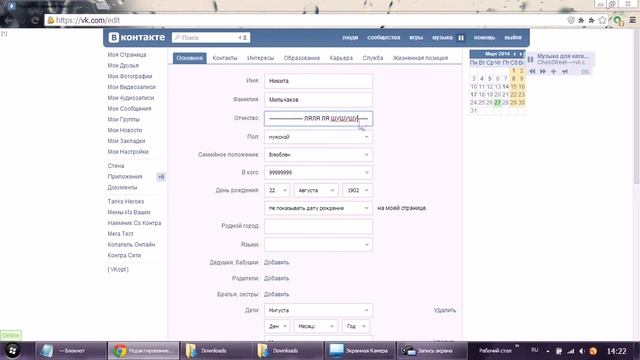The image size is (640, 360).
Task: Skip to previous track in mini player
Action: tap(532, 71)
